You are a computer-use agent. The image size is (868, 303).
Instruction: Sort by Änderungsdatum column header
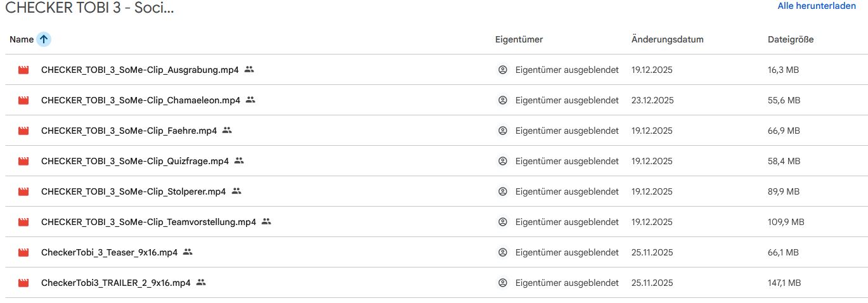point(667,39)
